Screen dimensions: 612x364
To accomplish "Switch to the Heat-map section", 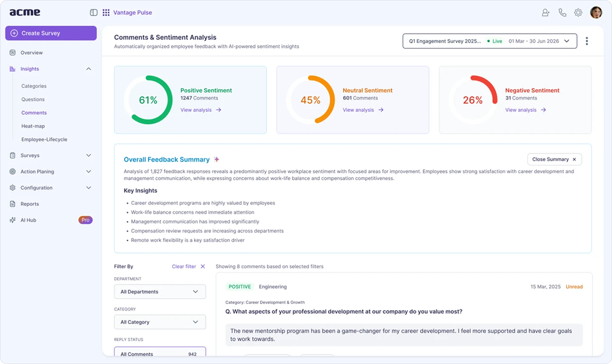I will pos(34,126).
